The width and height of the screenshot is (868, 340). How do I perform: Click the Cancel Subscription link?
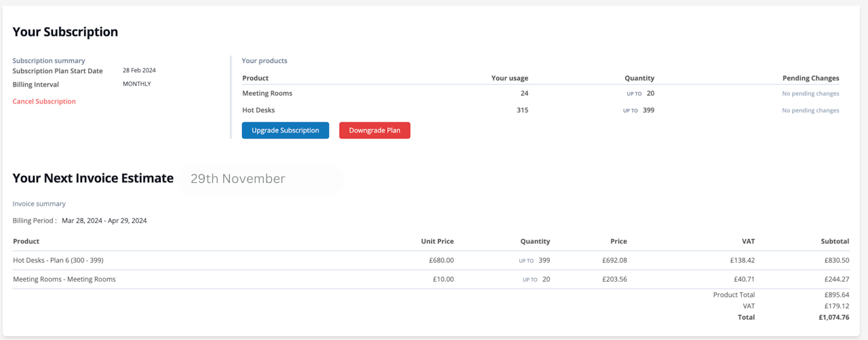pyautogui.click(x=44, y=102)
